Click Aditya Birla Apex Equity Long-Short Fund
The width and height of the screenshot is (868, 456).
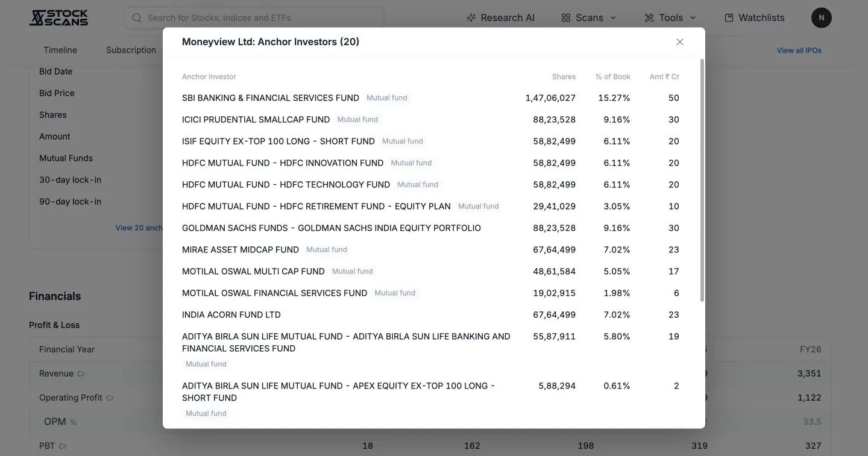(338, 392)
